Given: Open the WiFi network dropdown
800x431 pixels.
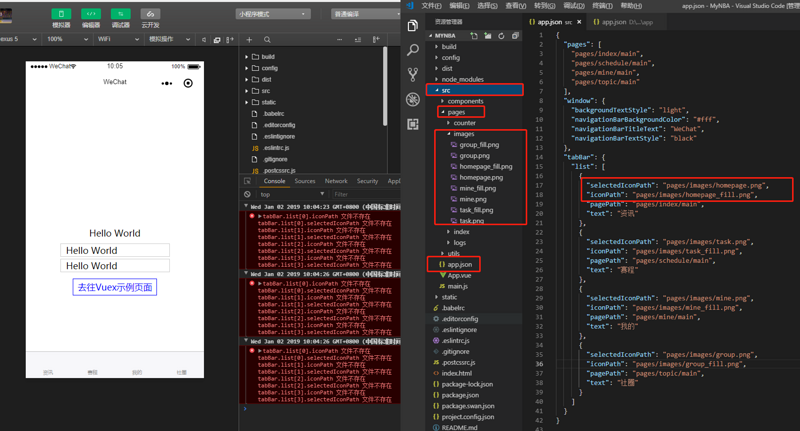Looking at the screenshot, I should 118,39.
